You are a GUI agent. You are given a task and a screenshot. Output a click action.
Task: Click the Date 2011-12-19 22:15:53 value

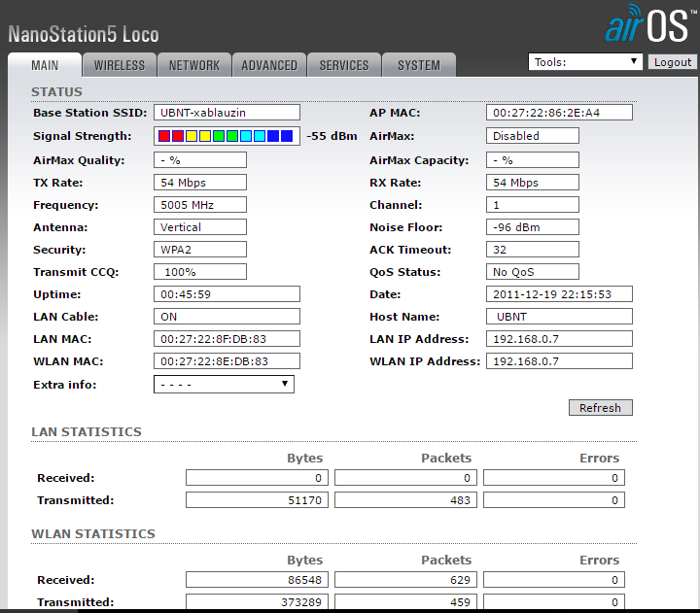pos(559,294)
